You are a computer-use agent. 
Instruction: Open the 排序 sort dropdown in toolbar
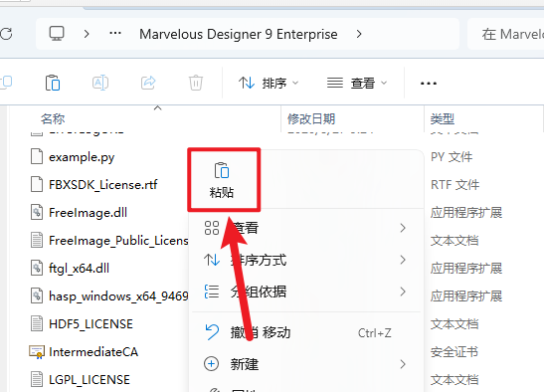coord(269,83)
